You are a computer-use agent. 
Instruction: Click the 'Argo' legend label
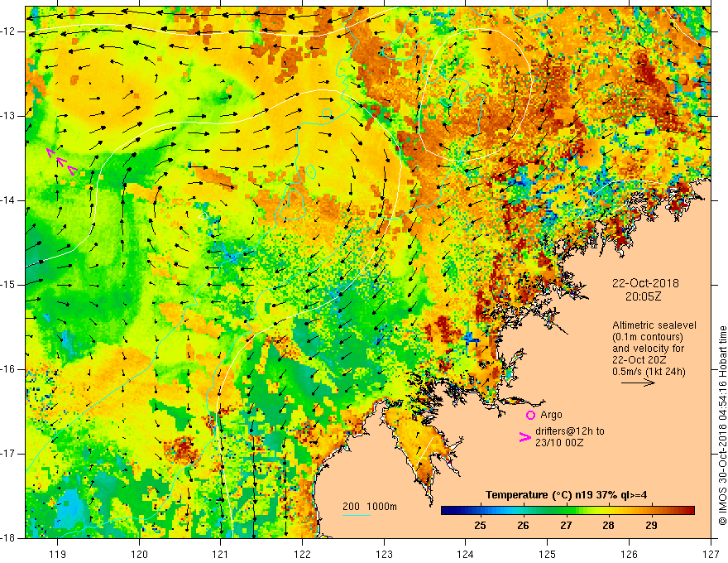pyautogui.click(x=551, y=415)
